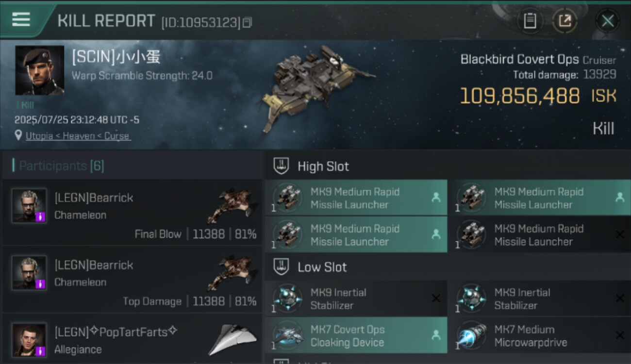Open the hamburger menu icon
631x364 pixels.
(21, 19)
